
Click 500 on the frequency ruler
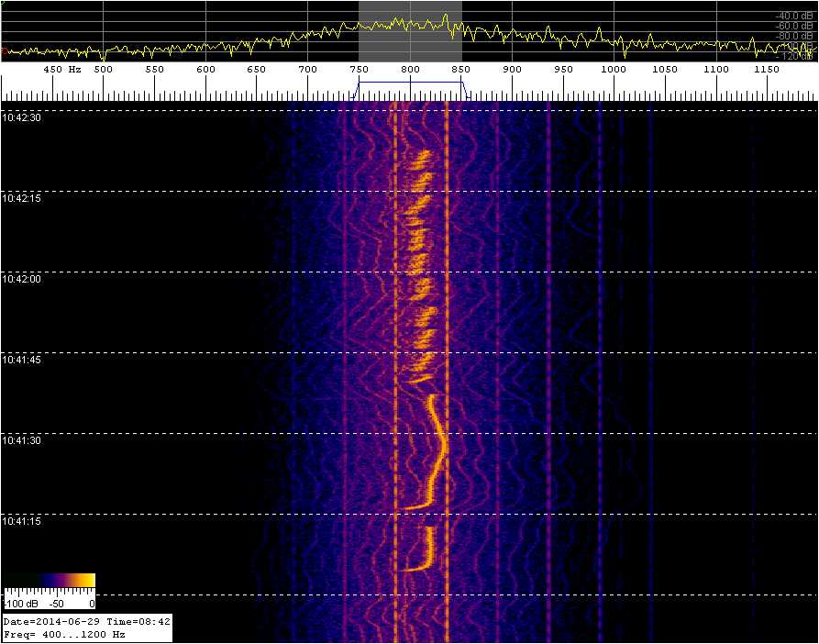(103, 70)
